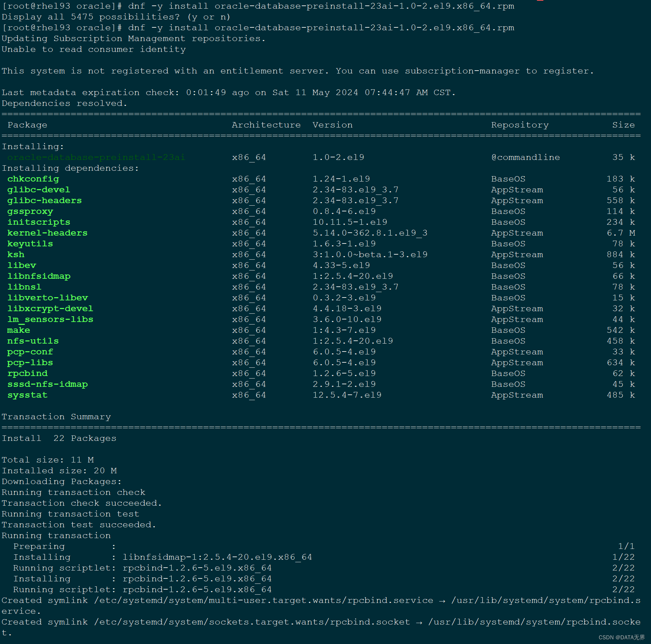The height and width of the screenshot is (644, 651).
Task: Click ksh version '3:1.0.0~beta.1-3.el9'
Action: pos(370,255)
